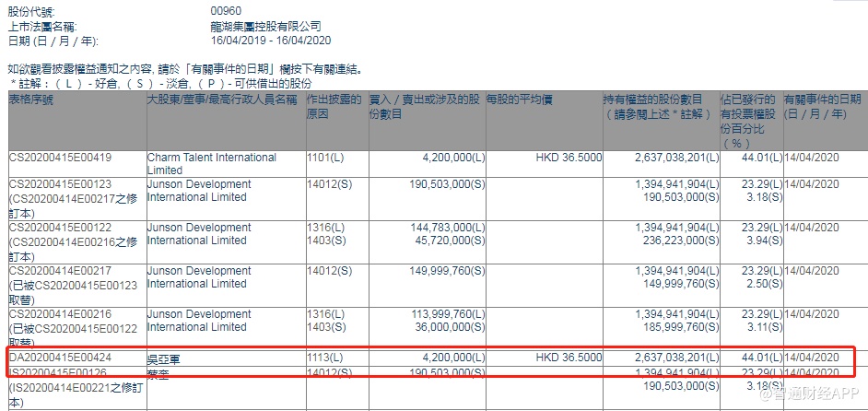The width and height of the screenshot is (868, 411).
Task: Click share count 144,783,000(L)
Action: (447, 228)
